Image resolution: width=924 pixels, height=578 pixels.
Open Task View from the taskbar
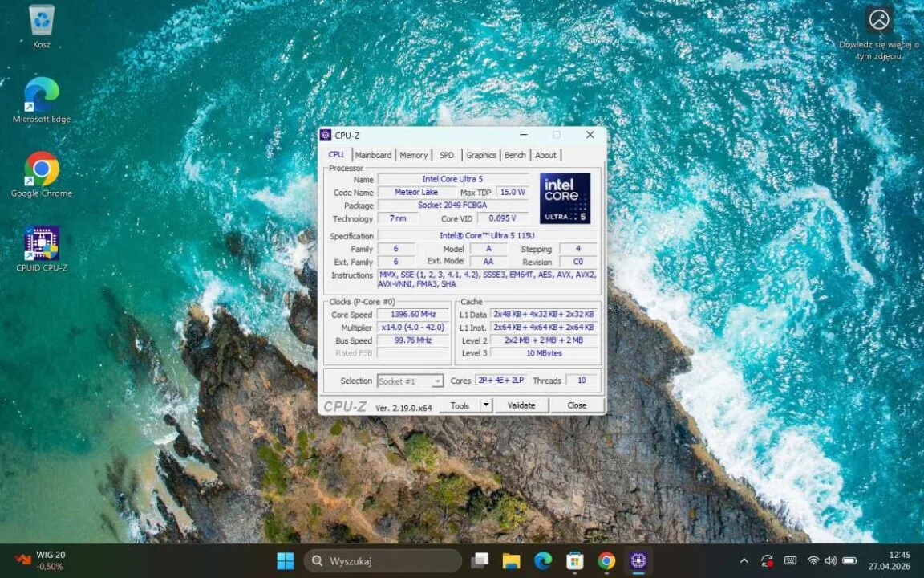(480, 560)
